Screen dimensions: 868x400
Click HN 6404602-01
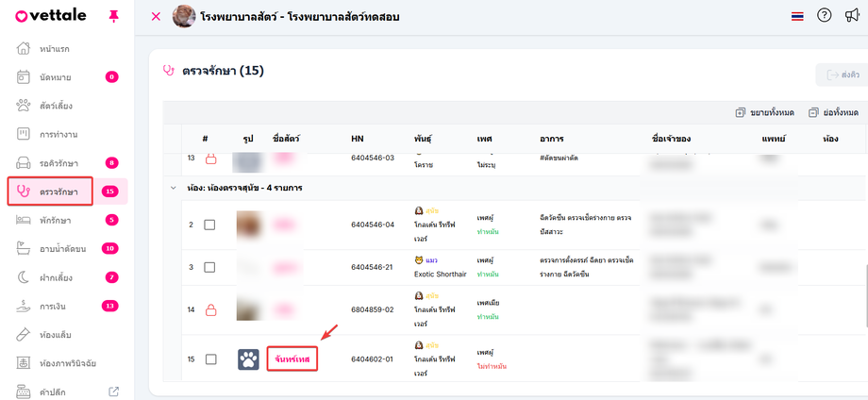point(372,359)
